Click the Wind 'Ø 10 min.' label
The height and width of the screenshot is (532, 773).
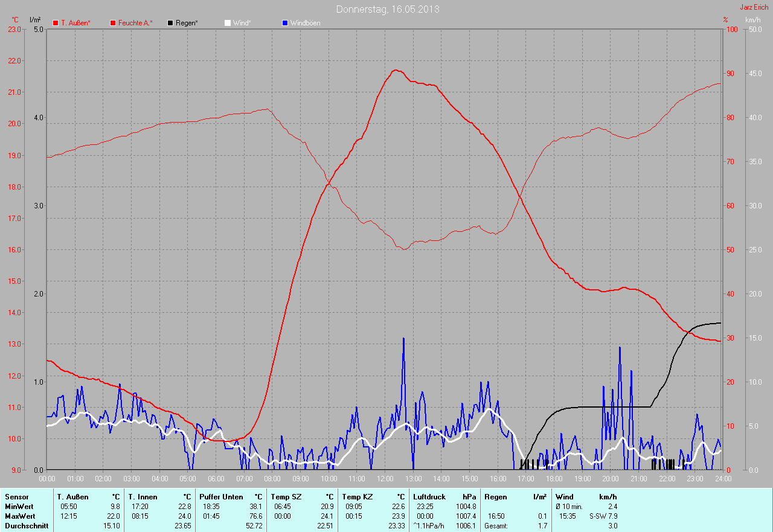point(569,507)
